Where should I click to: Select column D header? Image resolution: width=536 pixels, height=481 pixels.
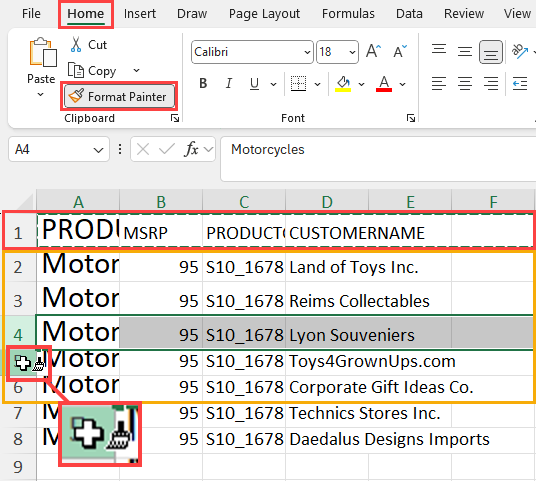point(327,201)
